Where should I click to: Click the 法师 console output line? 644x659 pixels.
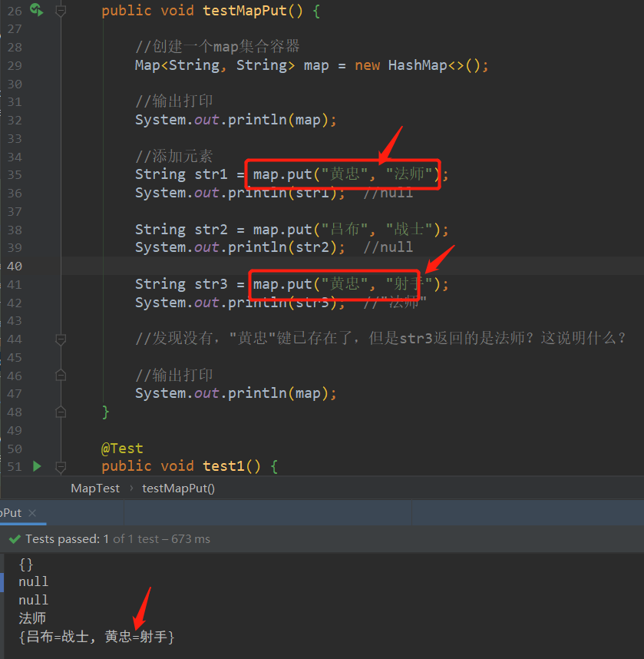click(x=32, y=618)
